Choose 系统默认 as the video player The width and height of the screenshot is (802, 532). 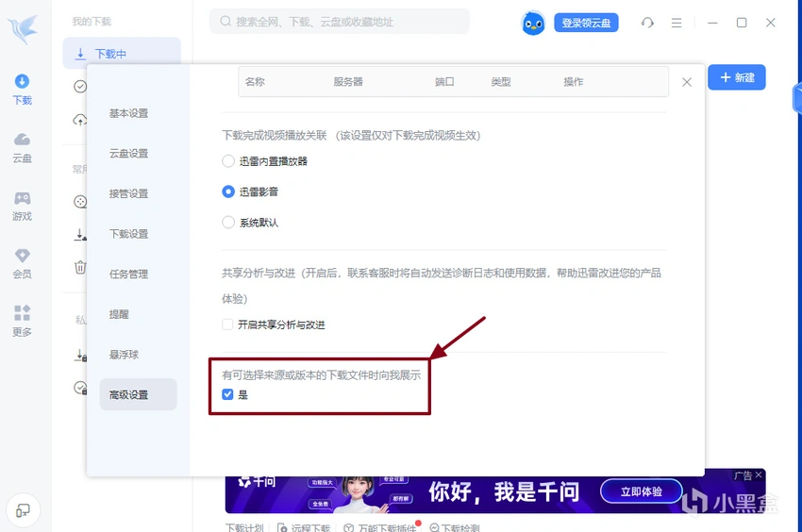228,223
